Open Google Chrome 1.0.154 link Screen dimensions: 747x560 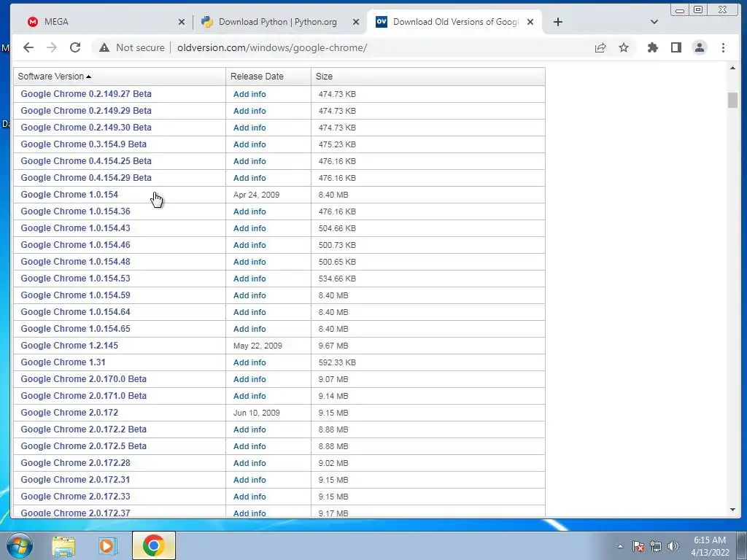coord(69,194)
